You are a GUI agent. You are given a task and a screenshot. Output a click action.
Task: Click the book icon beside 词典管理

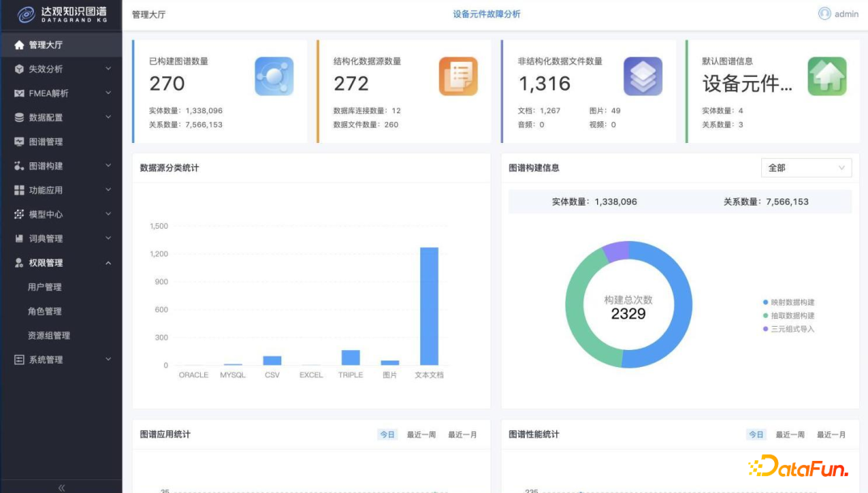point(19,238)
